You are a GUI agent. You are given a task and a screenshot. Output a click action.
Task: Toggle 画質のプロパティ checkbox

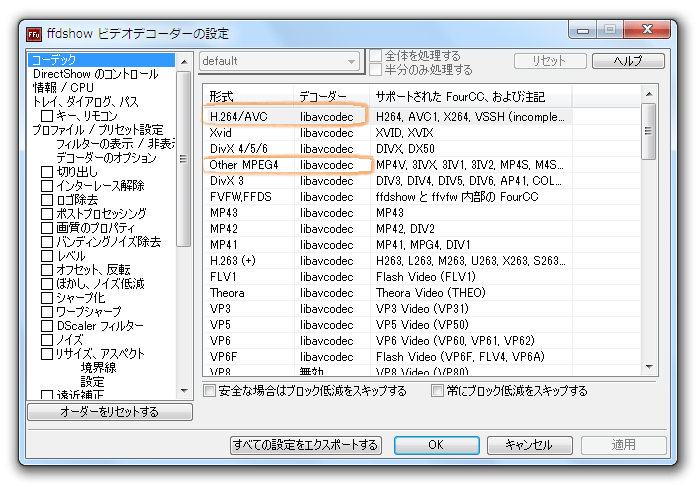(x=47, y=228)
